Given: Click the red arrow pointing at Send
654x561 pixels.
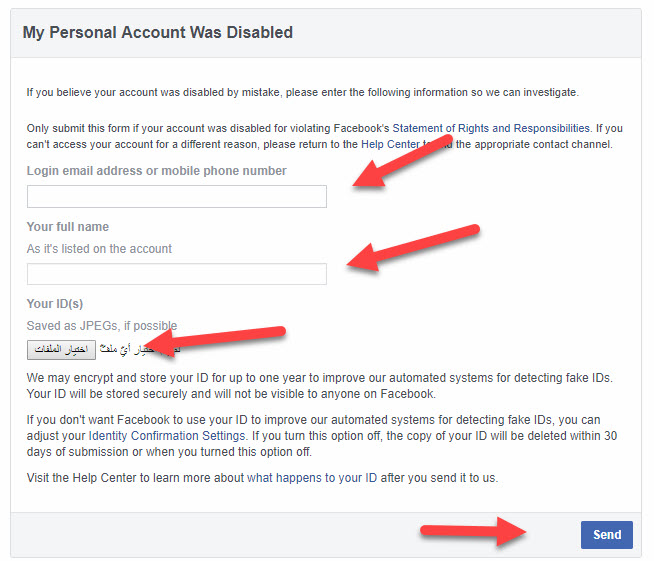Looking at the screenshot, I should pyautogui.click(x=475, y=532).
